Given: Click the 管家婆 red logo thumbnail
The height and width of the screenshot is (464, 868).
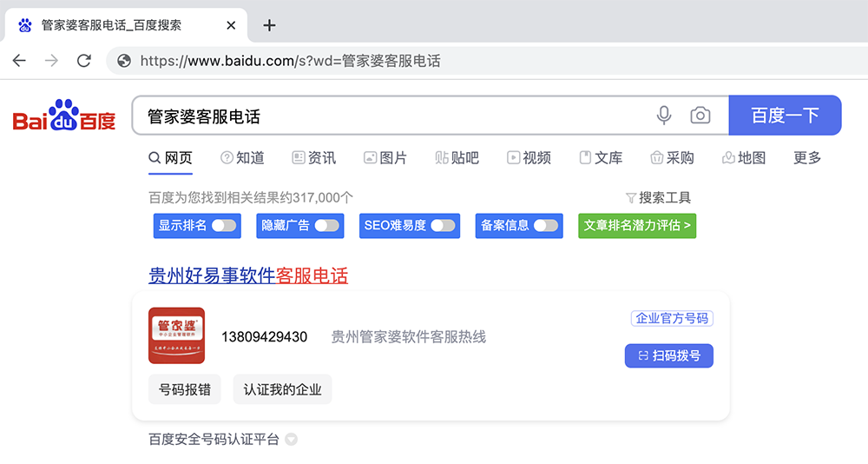Looking at the screenshot, I should point(176,336).
